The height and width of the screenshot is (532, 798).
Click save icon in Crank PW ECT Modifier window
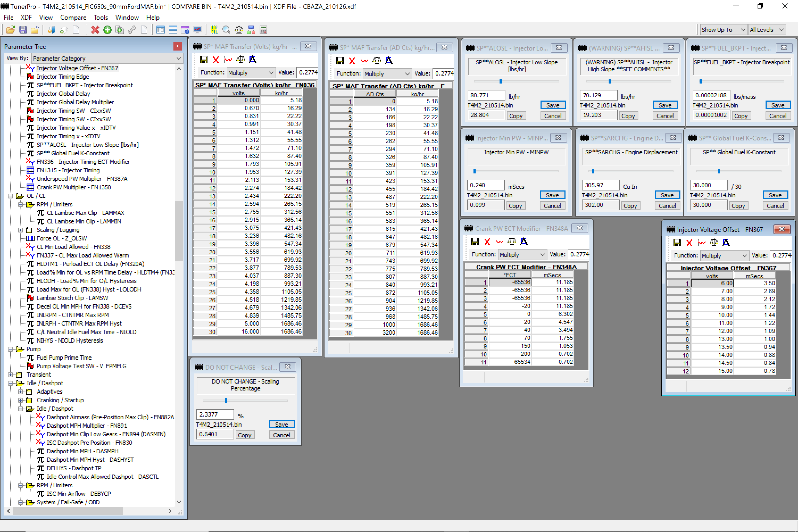(475, 242)
